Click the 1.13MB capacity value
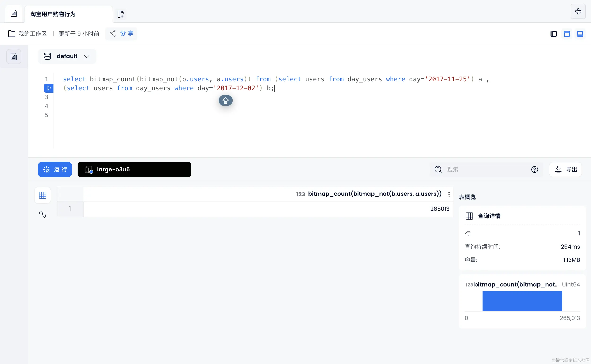Viewport: 591px width, 364px height. [571, 260]
